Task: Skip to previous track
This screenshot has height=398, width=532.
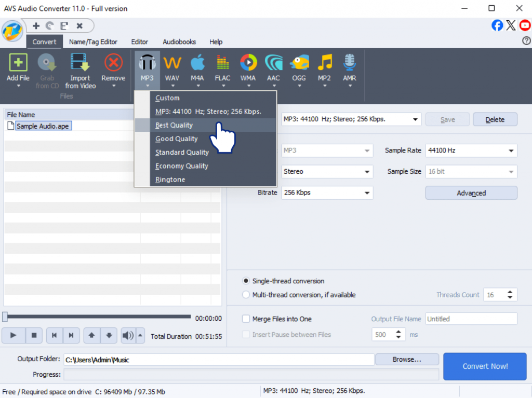Action: point(54,336)
